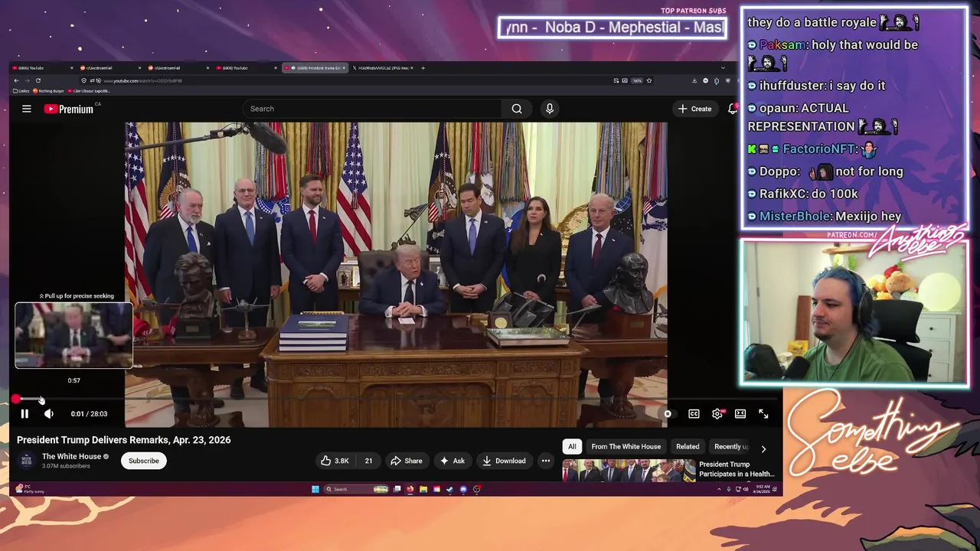Click the search magnifier button

[517, 109]
